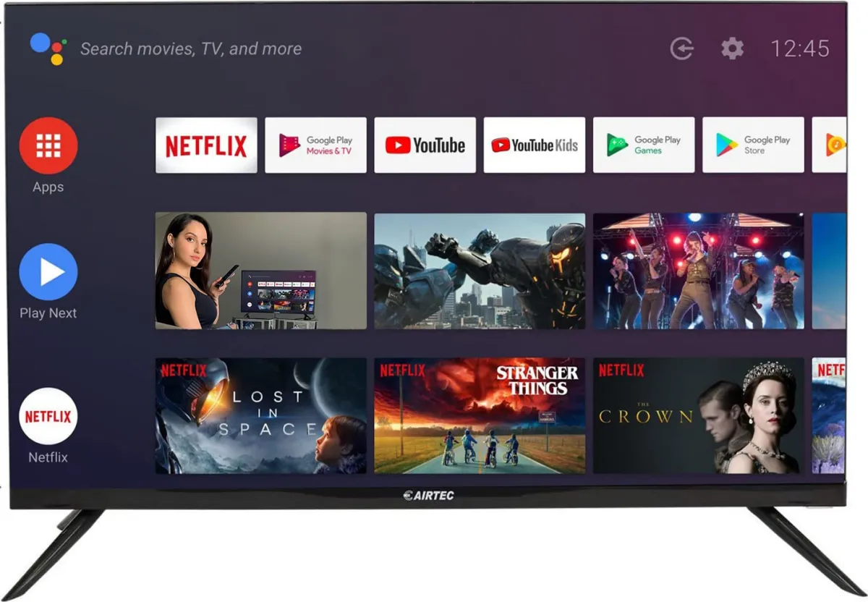
Task: Open the YouTube Kids app
Action: pyautogui.click(x=534, y=145)
